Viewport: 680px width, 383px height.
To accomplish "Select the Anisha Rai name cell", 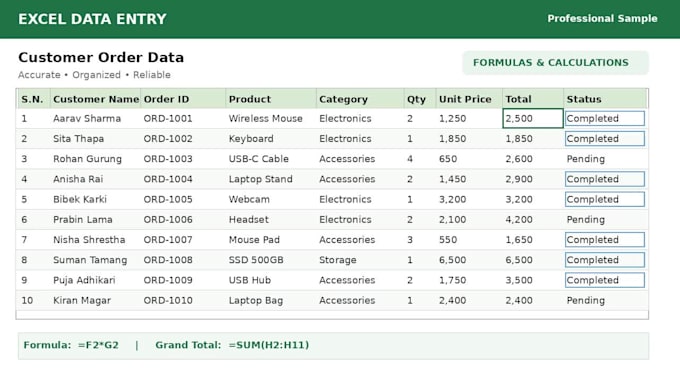I will point(78,179).
